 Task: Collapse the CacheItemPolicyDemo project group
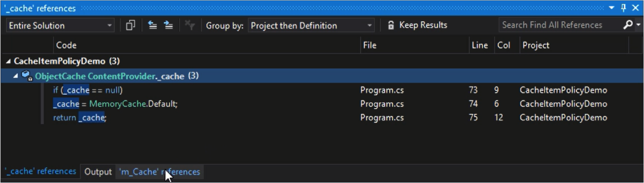tap(9, 61)
